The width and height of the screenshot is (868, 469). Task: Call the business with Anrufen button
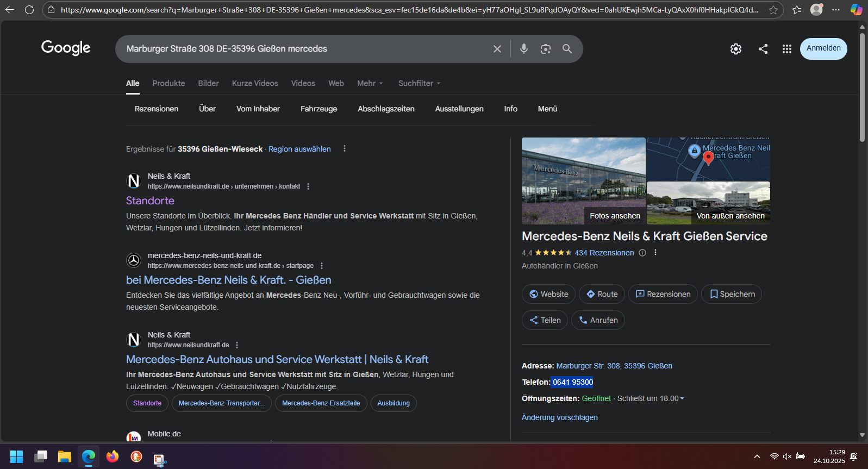[x=598, y=320]
